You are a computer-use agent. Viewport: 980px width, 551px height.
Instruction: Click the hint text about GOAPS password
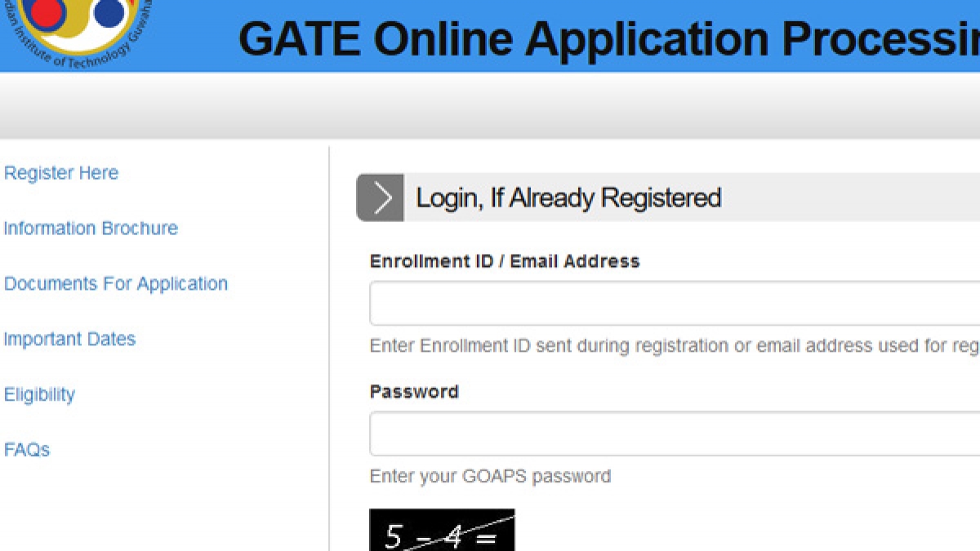[x=490, y=476]
